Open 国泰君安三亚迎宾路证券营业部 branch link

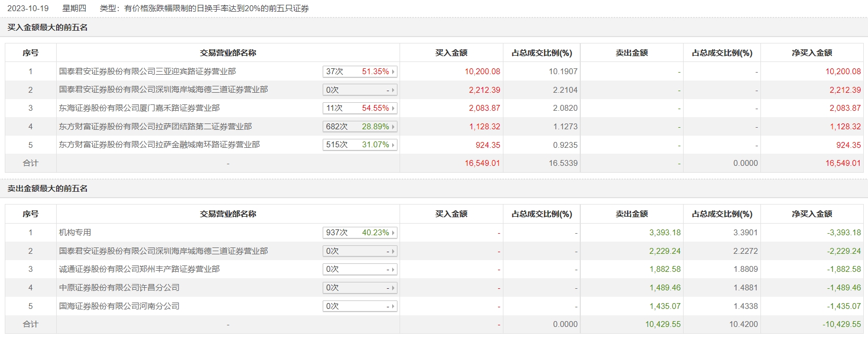point(147,72)
